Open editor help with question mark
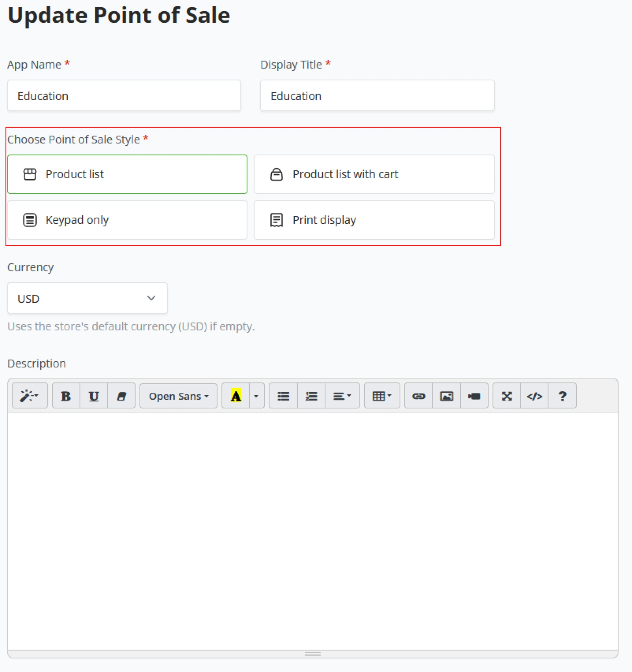This screenshot has width=632, height=672. pos(562,396)
